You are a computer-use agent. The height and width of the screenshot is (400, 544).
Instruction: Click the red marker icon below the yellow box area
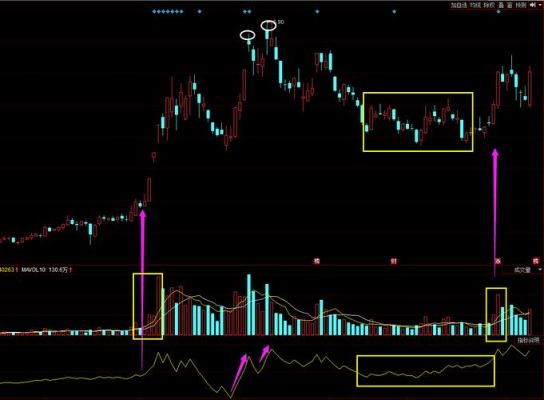393,261
